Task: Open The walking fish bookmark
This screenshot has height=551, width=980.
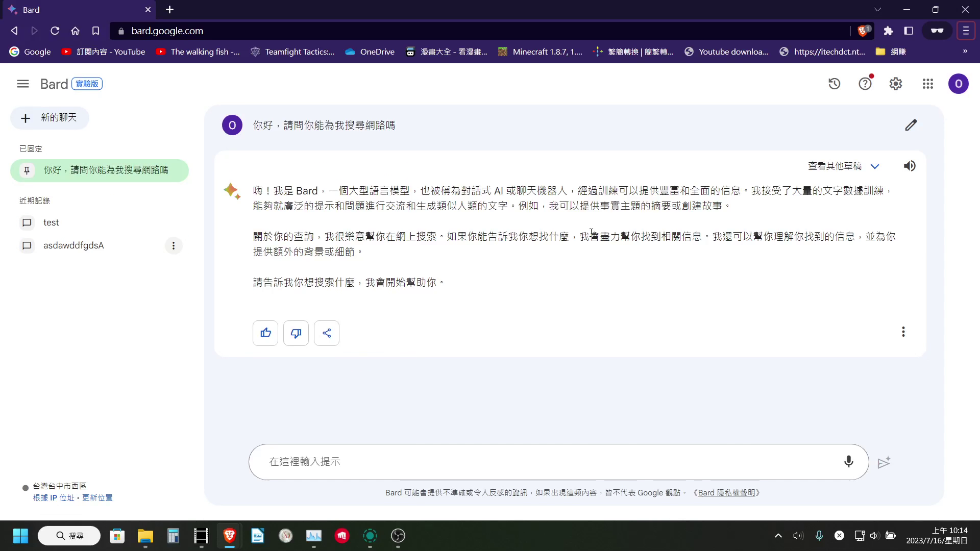Action: pyautogui.click(x=198, y=52)
